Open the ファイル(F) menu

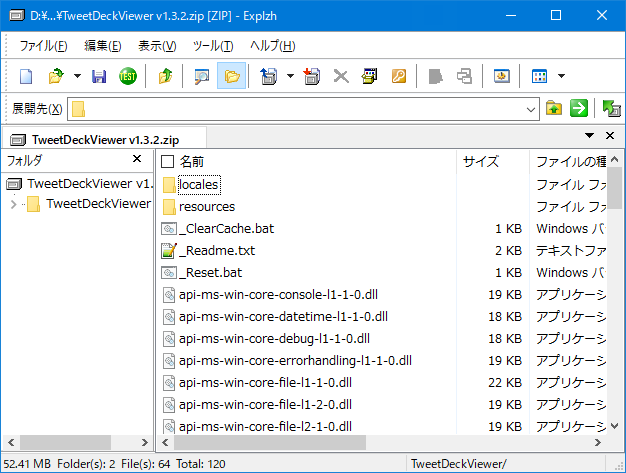click(44, 46)
